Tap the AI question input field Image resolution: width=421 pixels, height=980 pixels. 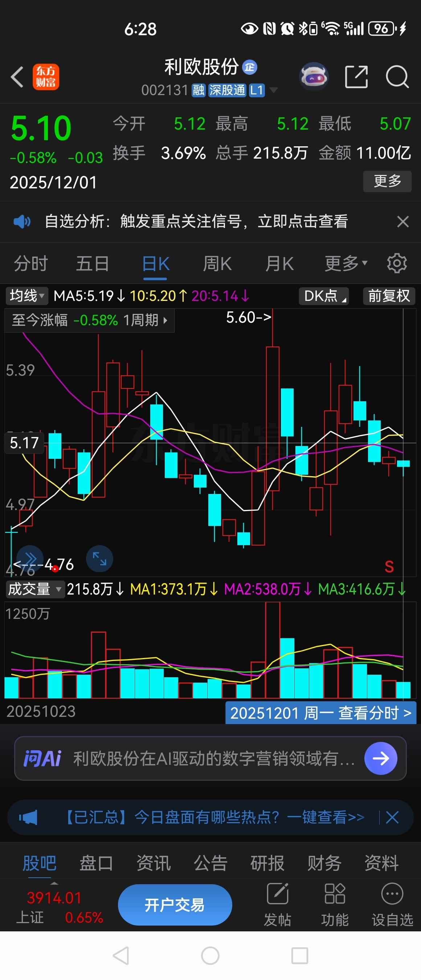[210, 759]
